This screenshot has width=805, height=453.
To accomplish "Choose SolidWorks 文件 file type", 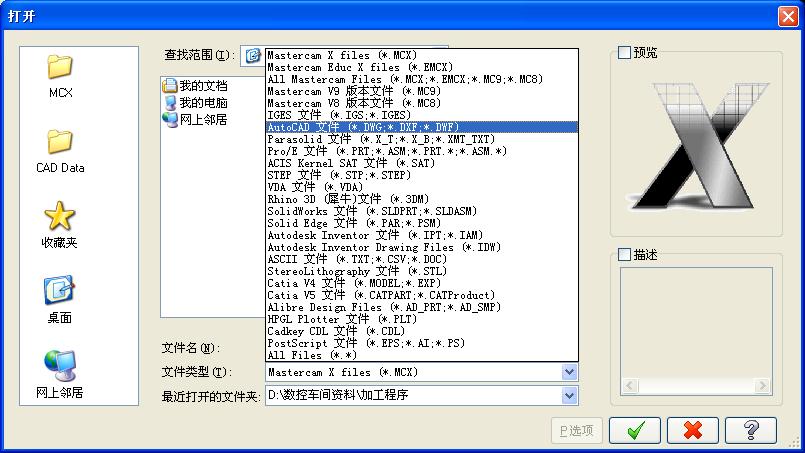I will (x=422, y=211).
